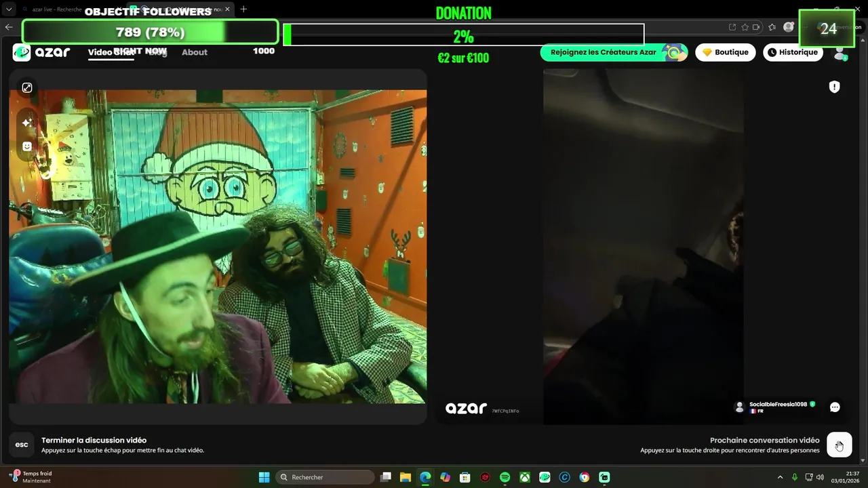Open Task View in taskbar
The width and height of the screenshot is (868, 488).
click(386, 477)
